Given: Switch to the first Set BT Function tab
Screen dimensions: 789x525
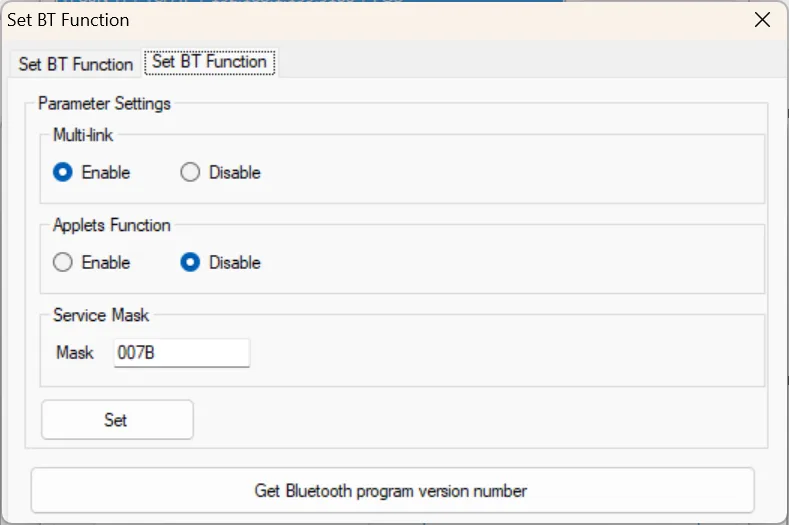Looking at the screenshot, I should click(x=75, y=64).
